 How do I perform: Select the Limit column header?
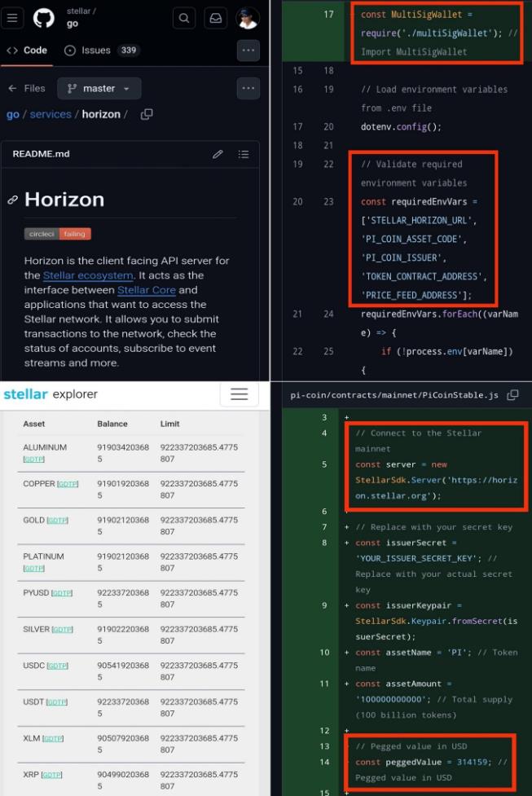point(169,424)
